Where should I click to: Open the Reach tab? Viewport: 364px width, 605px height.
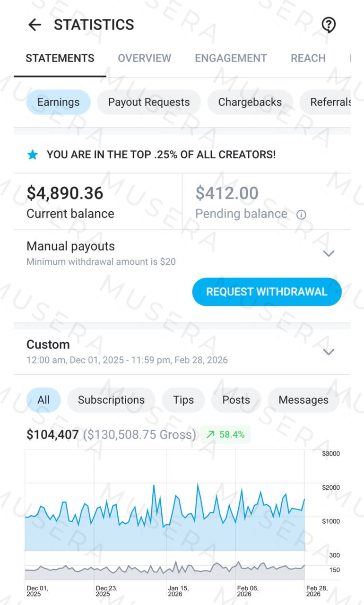pyautogui.click(x=308, y=58)
